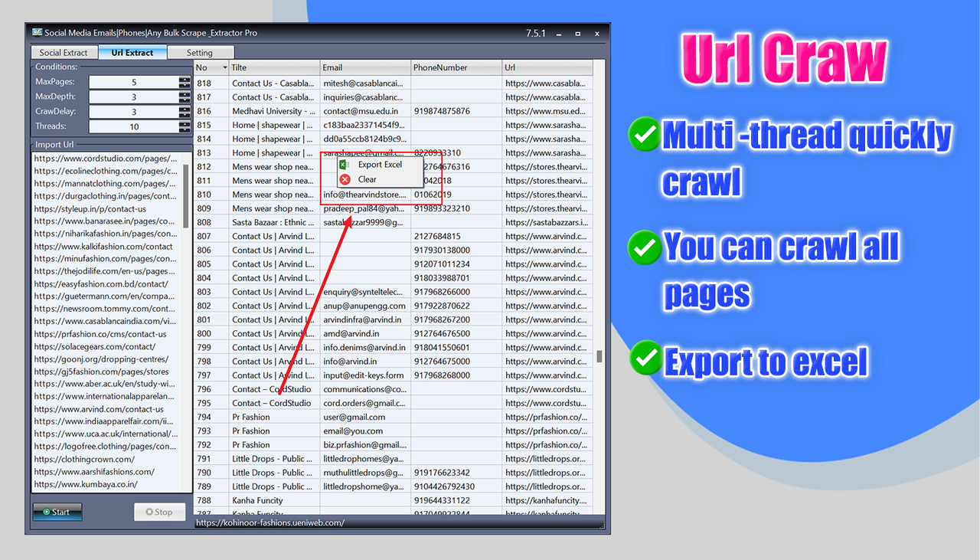Select https://www.kalkifashion.com/contact in import list
The height and width of the screenshot is (560, 980).
coord(103,246)
